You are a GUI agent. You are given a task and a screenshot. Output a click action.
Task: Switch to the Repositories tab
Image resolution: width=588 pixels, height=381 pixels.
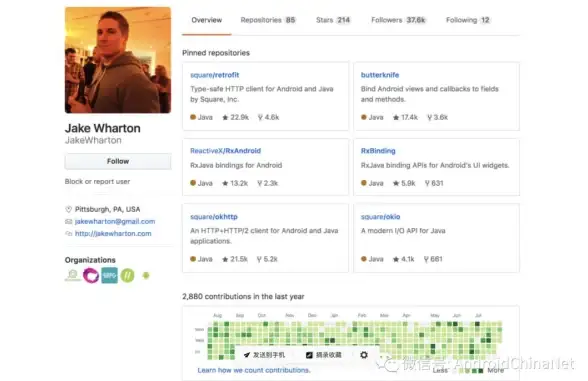pyautogui.click(x=268, y=20)
